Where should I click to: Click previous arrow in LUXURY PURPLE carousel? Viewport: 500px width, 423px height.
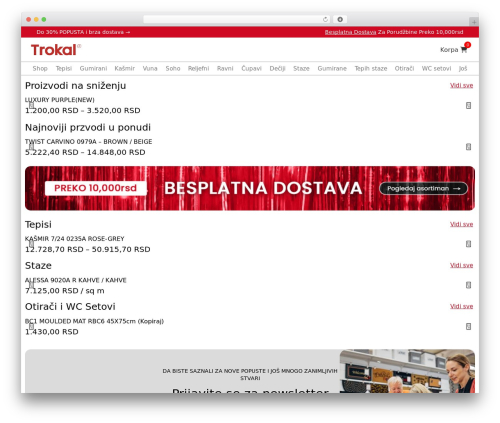pyautogui.click(x=31, y=105)
